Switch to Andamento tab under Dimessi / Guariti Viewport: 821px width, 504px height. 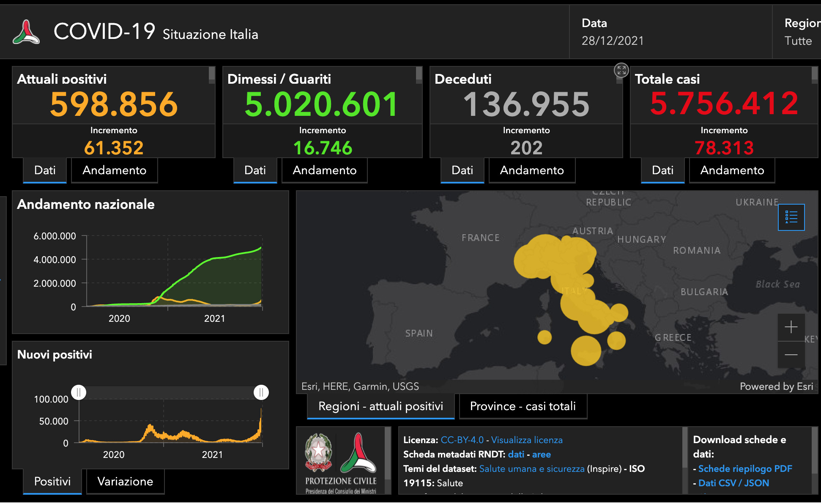point(324,170)
